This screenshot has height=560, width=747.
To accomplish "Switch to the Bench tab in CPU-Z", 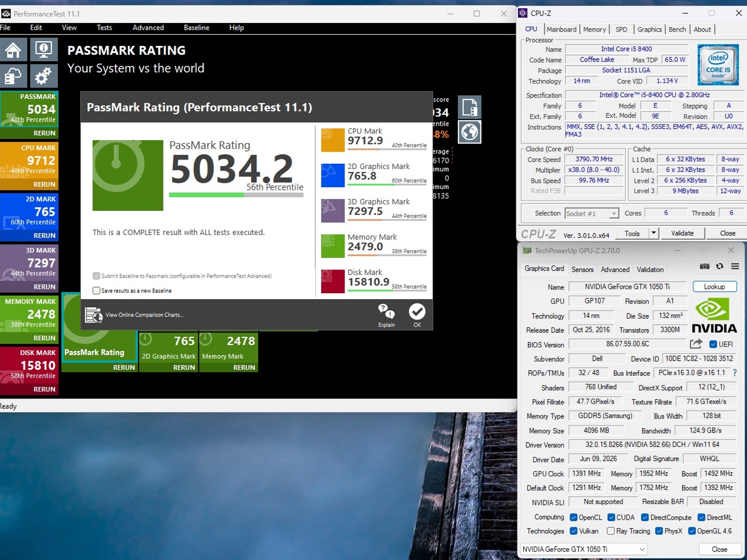I will 677,30.
